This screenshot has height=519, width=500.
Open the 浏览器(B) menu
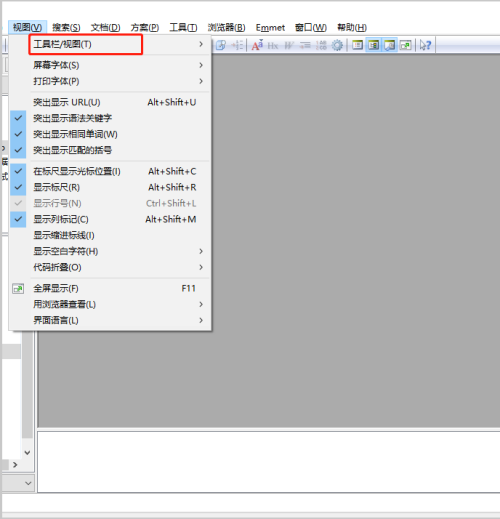point(226,27)
